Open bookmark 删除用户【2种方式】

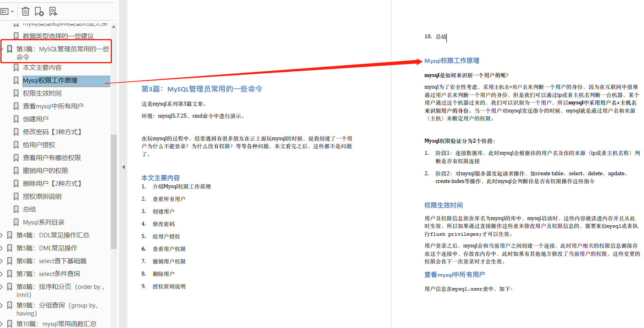pos(53,184)
